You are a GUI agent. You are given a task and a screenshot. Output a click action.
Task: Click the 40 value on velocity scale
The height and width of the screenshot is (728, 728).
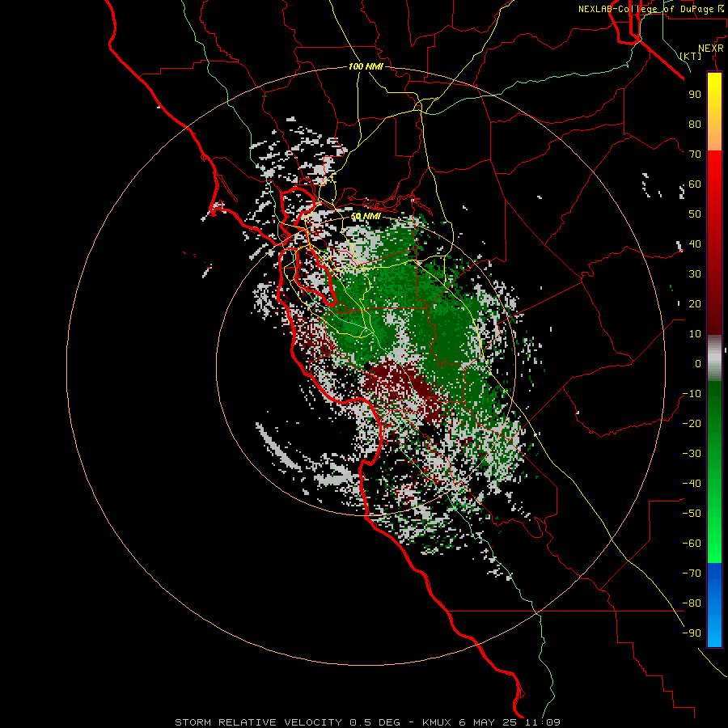tap(695, 243)
